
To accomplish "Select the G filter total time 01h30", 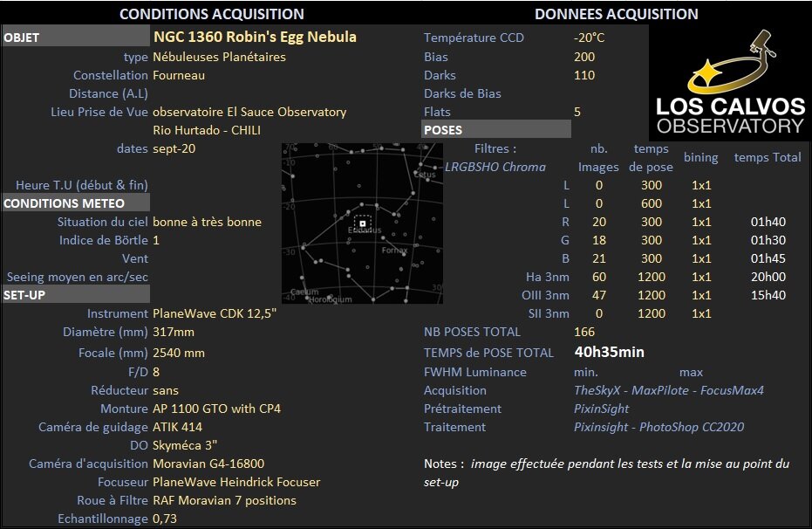I will point(768,240).
